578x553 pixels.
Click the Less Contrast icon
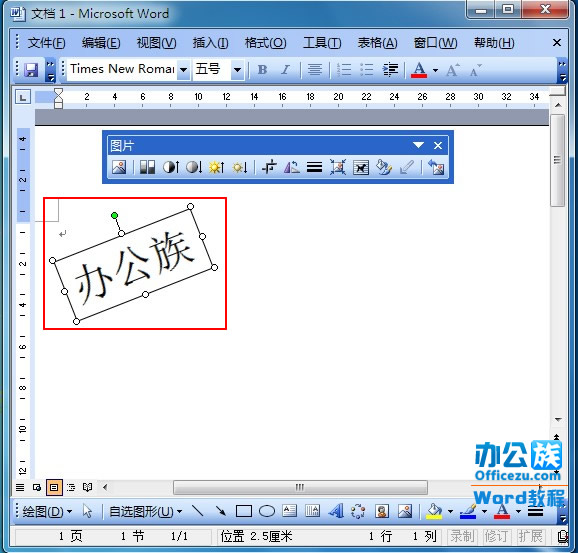click(x=194, y=167)
